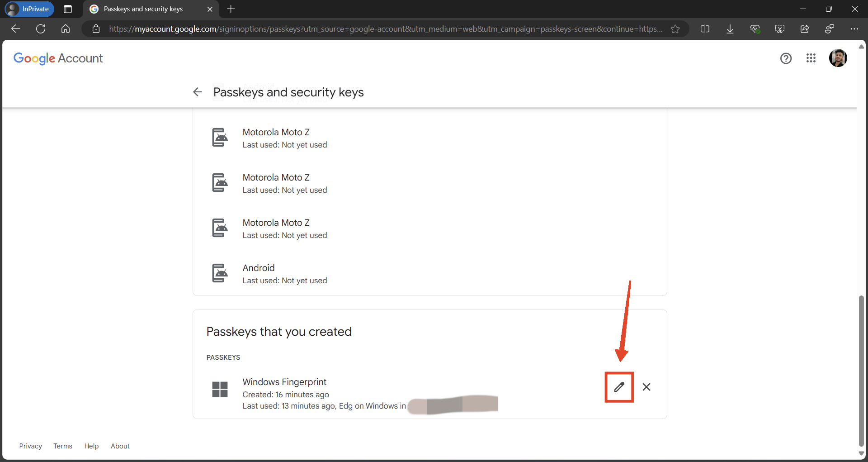Open the profile avatar account menu

tap(838, 58)
